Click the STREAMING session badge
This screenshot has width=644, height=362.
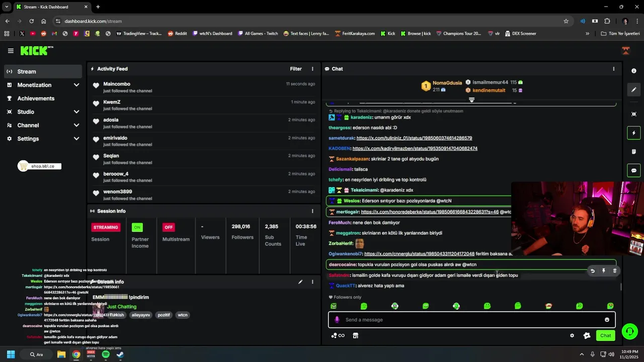pos(106,227)
